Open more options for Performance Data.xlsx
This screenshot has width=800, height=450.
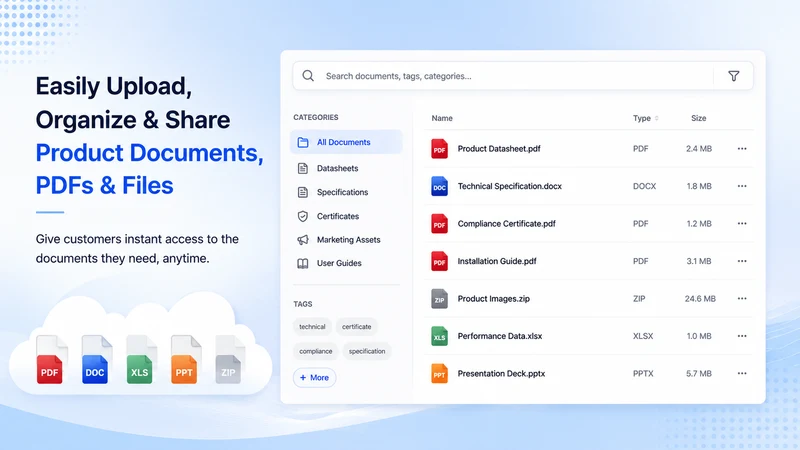pyautogui.click(x=742, y=336)
